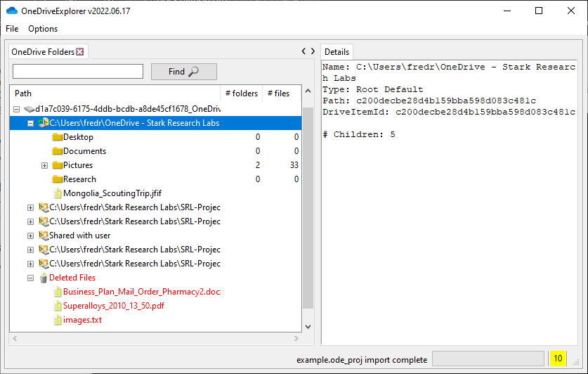Click the icon of selected OneDrive - Stark Research Labs root
The image size is (588, 374).
44,123
